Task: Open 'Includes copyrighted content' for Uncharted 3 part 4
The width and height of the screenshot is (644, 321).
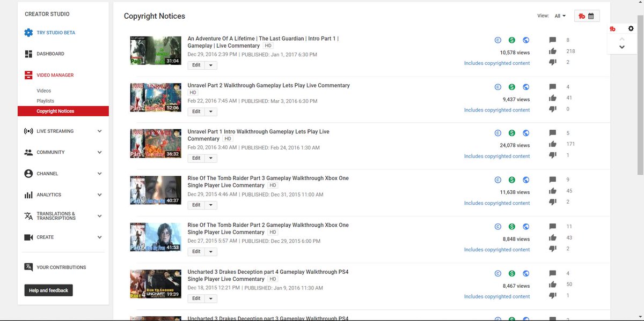Action: [497, 296]
